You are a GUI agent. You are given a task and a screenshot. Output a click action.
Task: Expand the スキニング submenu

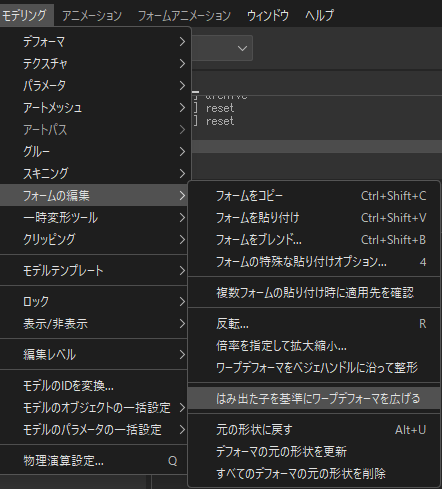[x=95, y=173]
